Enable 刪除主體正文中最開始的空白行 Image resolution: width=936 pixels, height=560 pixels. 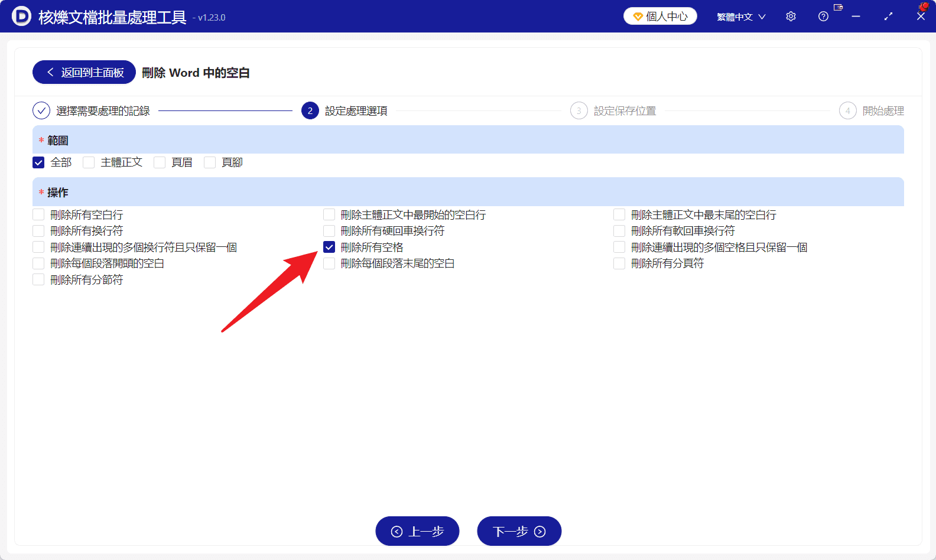click(329, 214)
